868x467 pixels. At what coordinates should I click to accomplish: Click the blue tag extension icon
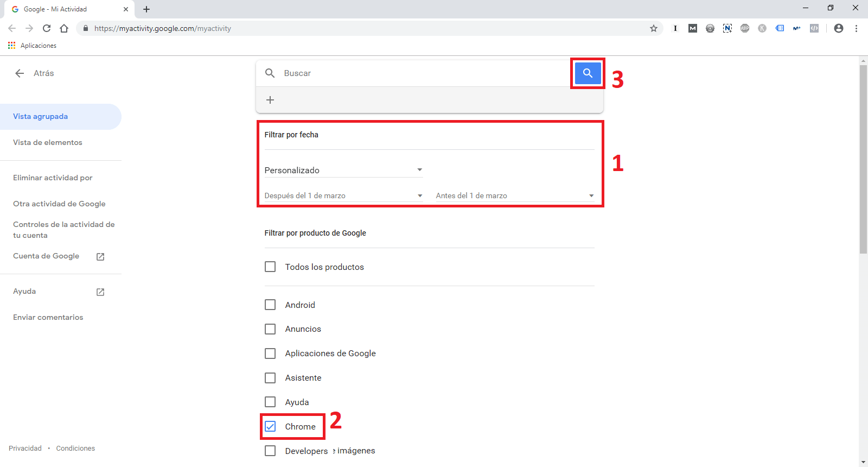(780, 28)
